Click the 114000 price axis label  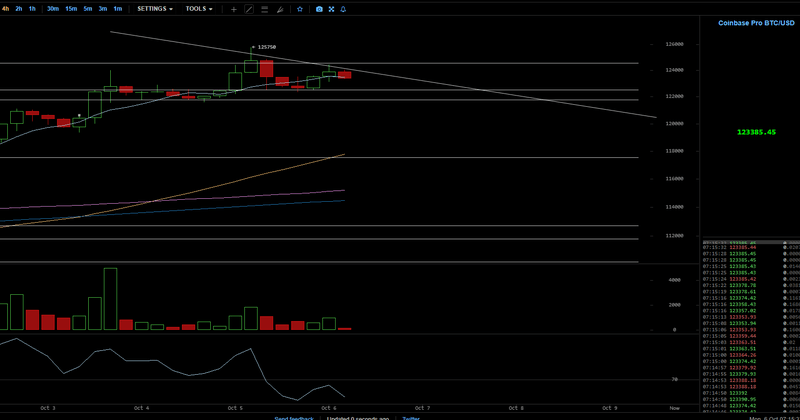point(674,207)
